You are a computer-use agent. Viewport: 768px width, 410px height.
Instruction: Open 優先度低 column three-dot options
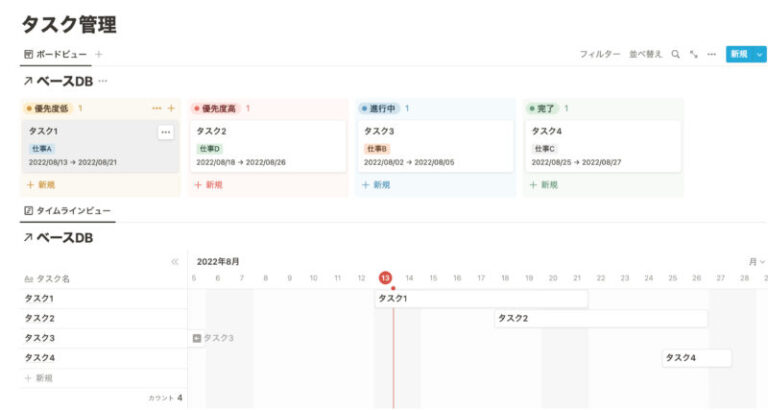(156, 108)
